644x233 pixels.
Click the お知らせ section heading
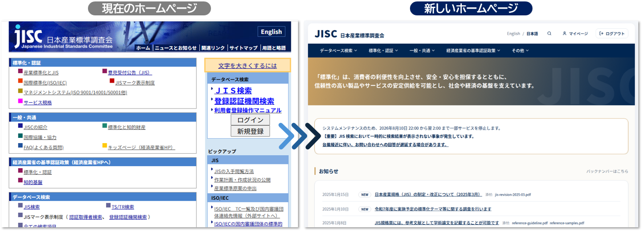[328, 171]
